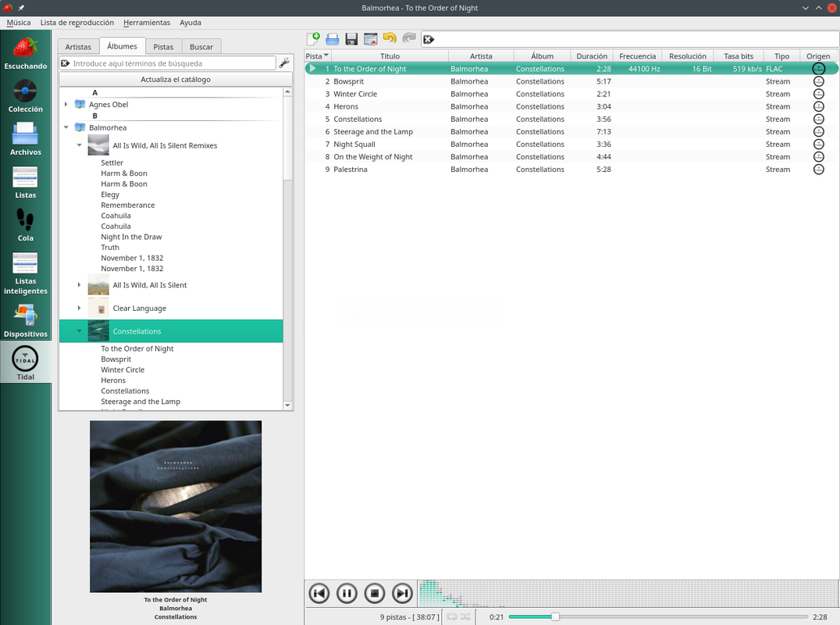
Task: Select On the Weight of Night row
Action: 571,156
